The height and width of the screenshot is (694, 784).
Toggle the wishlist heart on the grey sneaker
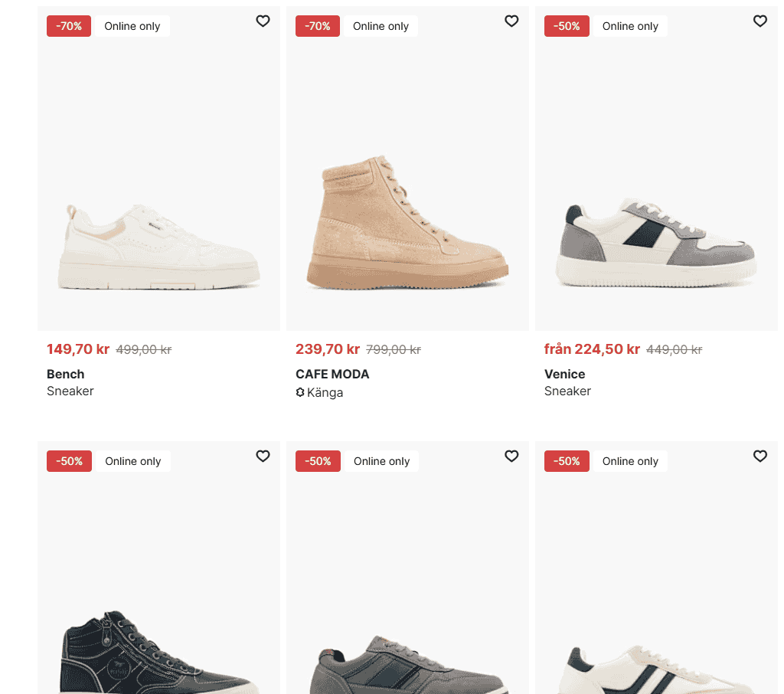[511, 456]
